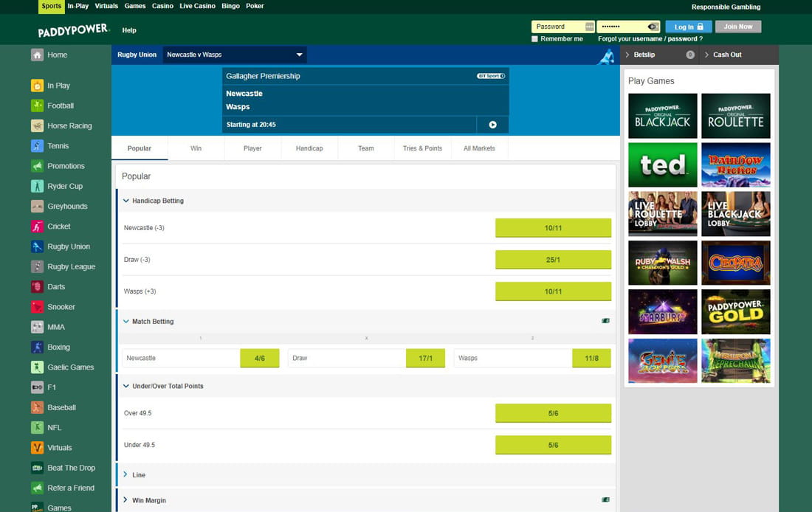
Task: Select the Cricket sidebar icon
Action: [x=38, y=226]
